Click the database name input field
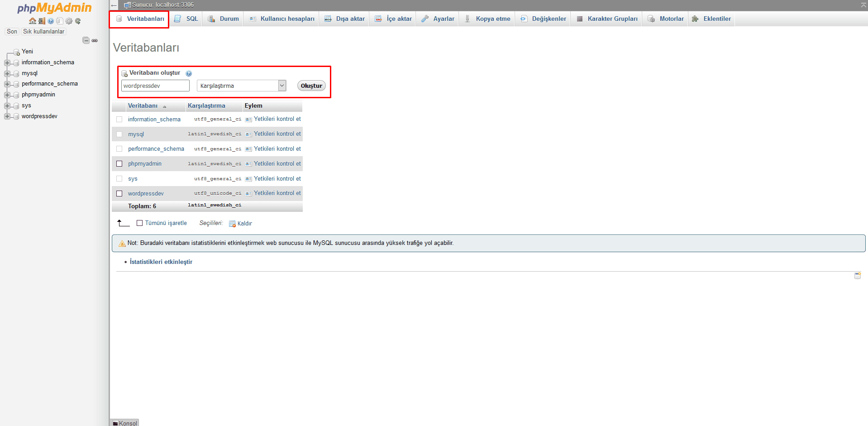The width and height of the screenshot is (868, 426). pos(155,86)
